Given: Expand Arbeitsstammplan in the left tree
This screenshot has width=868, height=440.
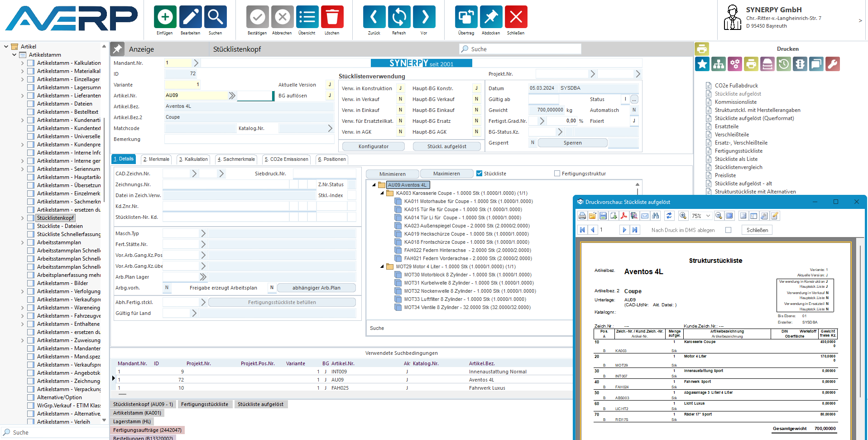Looking at the screenshot, I should tap(23, 242).
